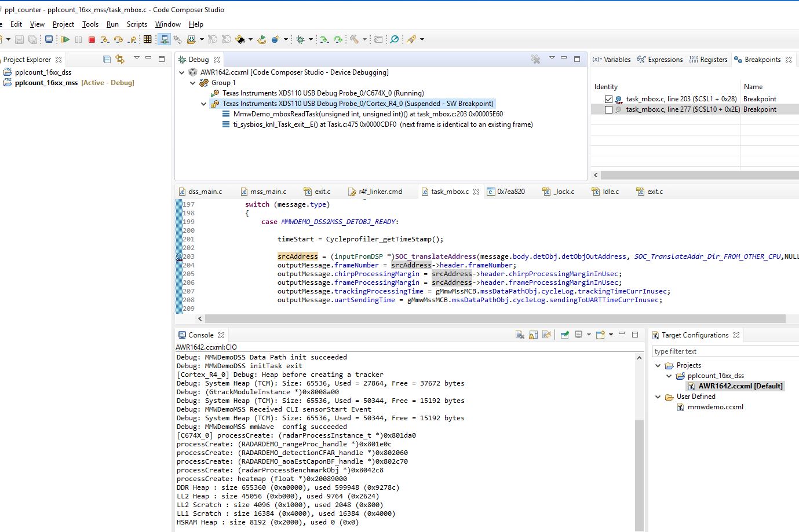Click Breakpoints panel horizontal scrollbar

pyautogui.click(x=699, y=175)
